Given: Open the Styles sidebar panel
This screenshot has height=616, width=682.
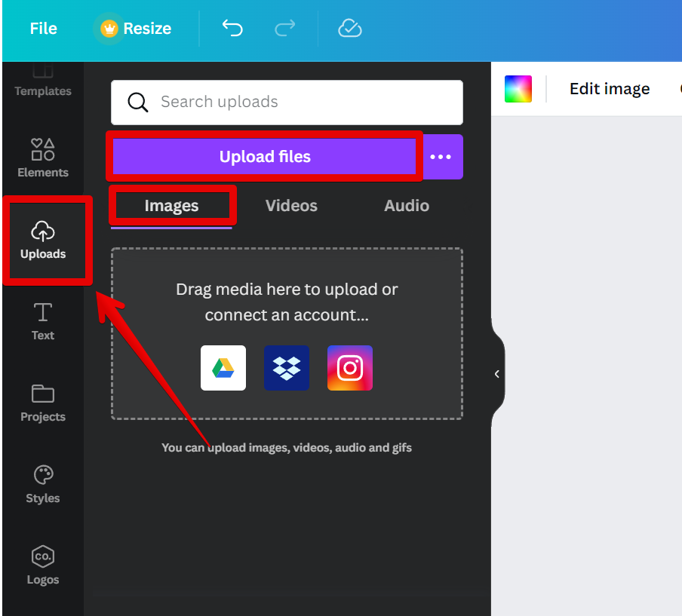Looking at the screenshot, I should (x=42, y=485).
